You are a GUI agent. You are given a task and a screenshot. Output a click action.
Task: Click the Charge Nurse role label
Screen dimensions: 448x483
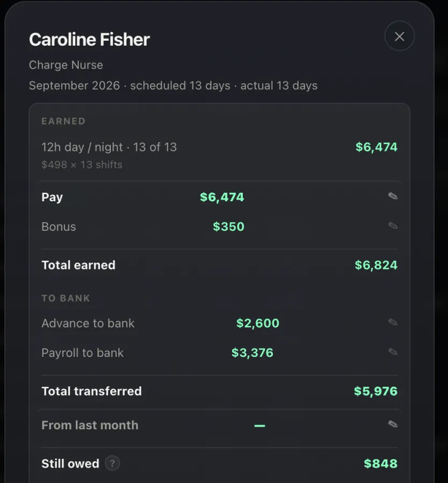point(66,65)
